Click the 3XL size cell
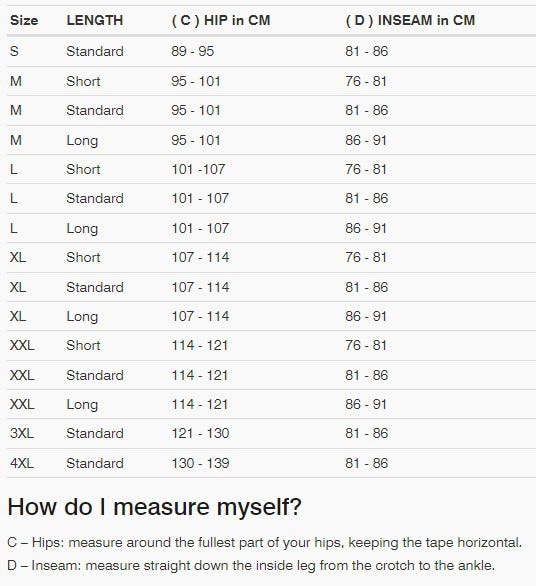Viewport: 536px width, 586px height. coord(22,433)
